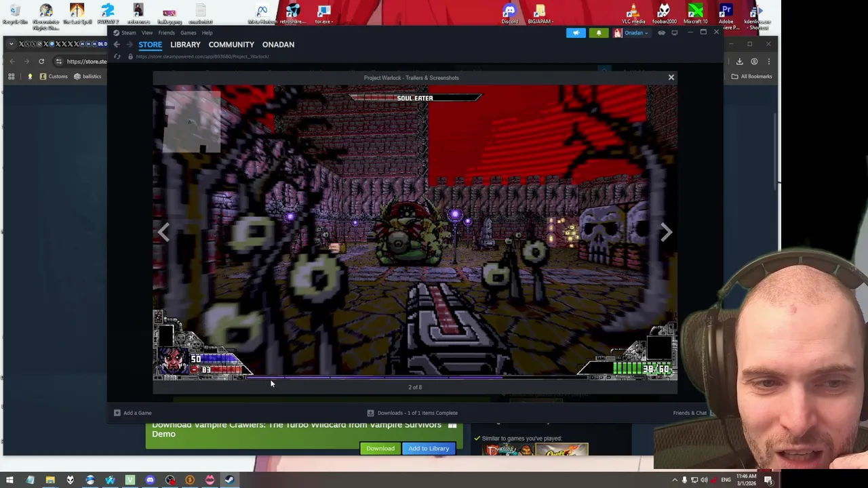Expand the Onadan account dropdown
868x488 pixels.
tap(632, 33)
